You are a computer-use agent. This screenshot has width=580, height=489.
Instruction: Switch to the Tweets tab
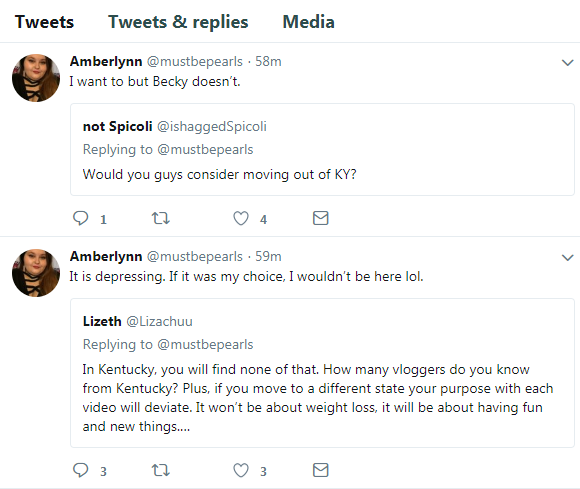point(44,21)
